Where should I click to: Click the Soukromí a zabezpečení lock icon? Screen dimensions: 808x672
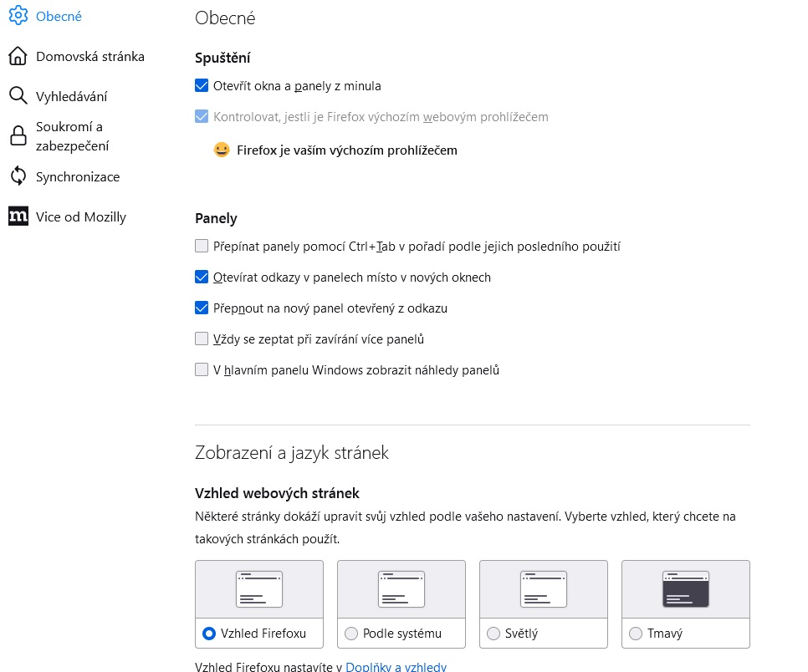pyautogui.click(x=18, y=136)
